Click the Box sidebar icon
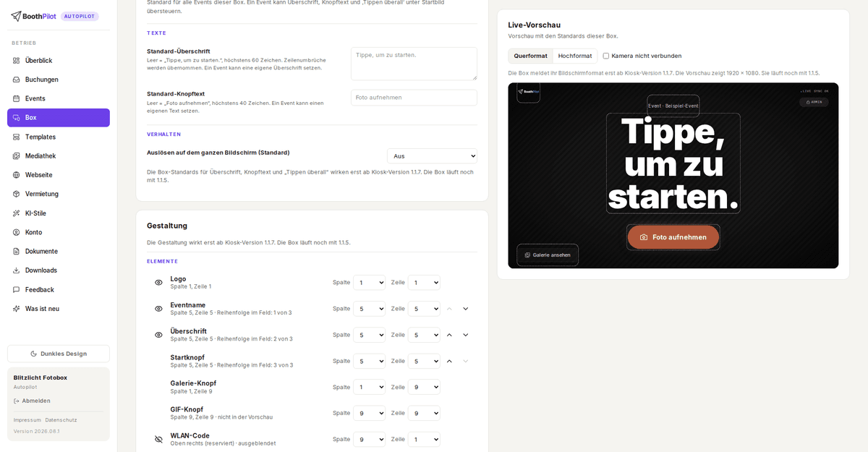Viewport: 868px width, 452px height. pyautogui.click(x=17, y=118)
